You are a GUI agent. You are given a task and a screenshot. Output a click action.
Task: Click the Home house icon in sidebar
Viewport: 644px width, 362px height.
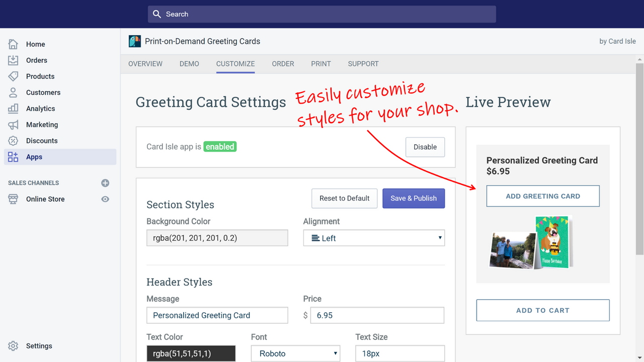[13, 44]
